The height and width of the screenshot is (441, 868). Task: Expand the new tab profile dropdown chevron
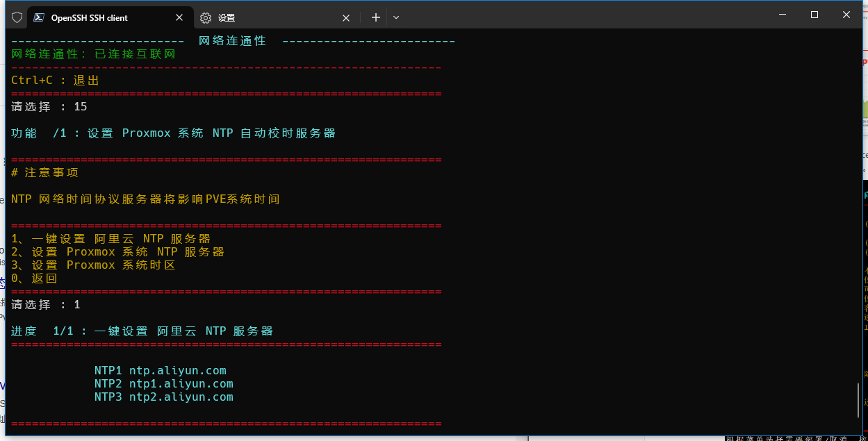tap(396, 17)
